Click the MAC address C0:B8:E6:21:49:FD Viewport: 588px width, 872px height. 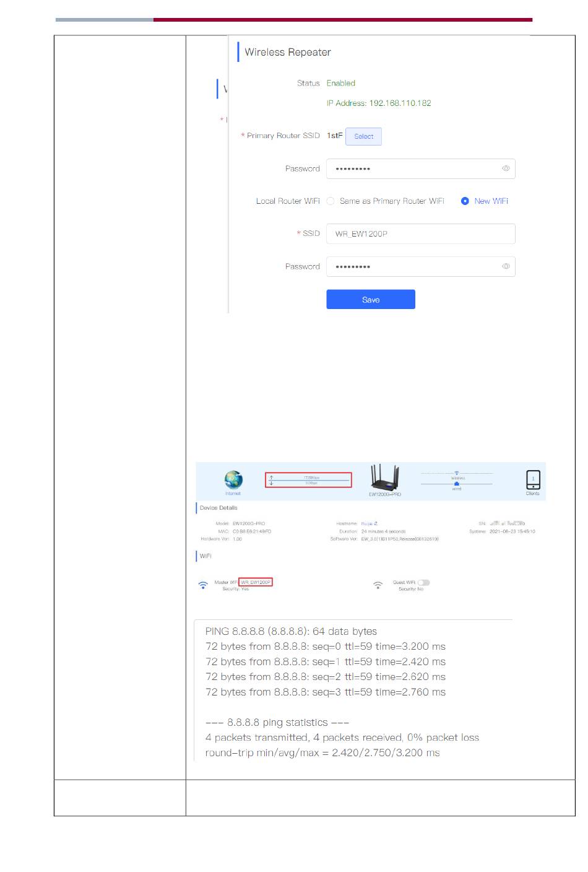(252, 531)
